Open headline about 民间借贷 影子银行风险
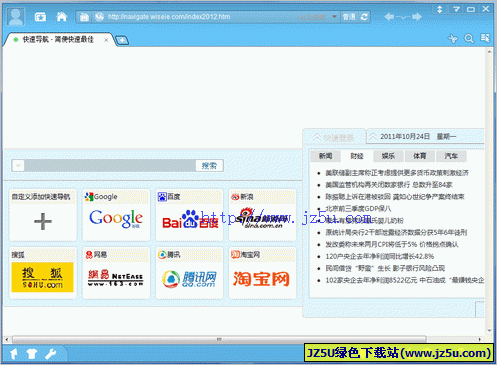Viewport: 497px width, 365px height. point(385,268)
